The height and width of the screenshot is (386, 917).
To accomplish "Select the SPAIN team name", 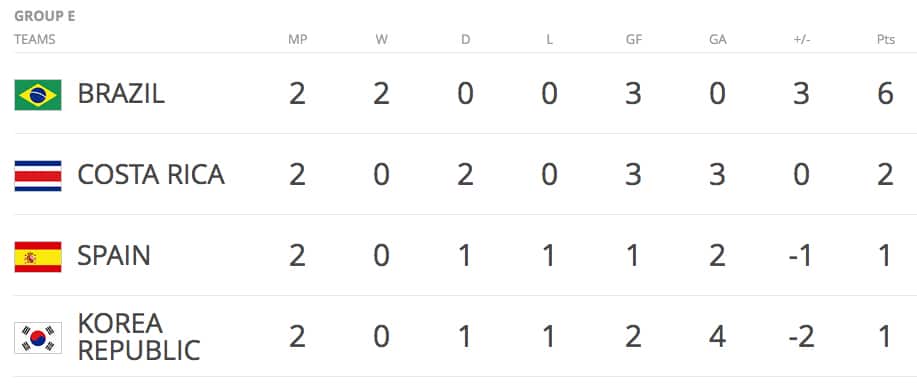I will (114, 256).
